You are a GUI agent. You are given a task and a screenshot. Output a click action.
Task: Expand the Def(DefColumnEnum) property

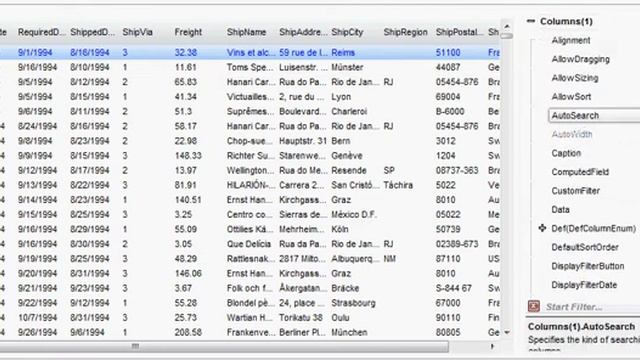tap(542, 228)
